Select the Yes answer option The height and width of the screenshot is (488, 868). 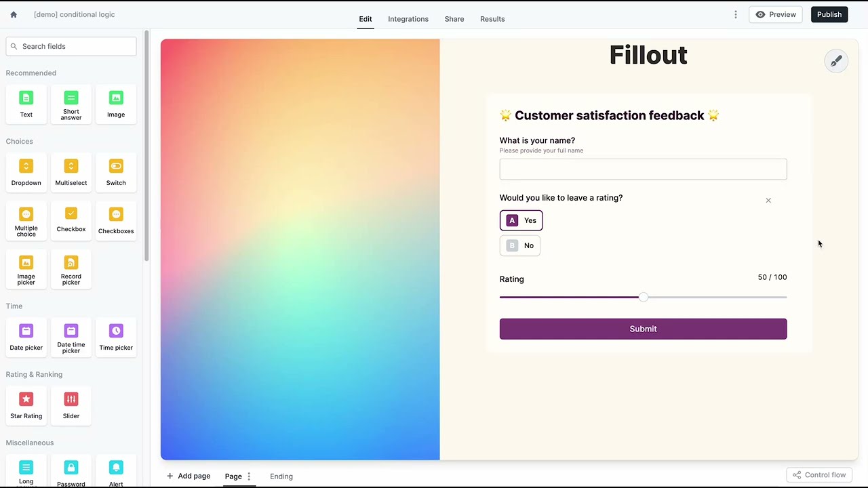(x=521, y=220)
